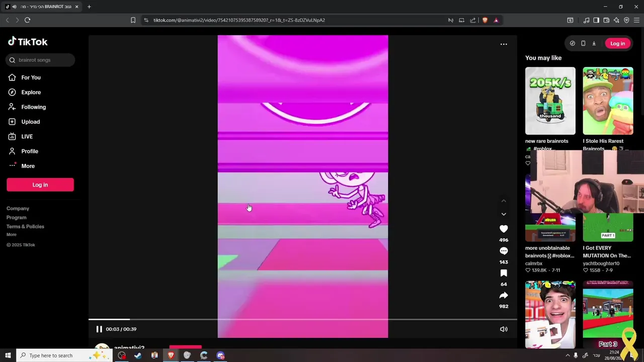
Task: Mute the video with speaker icon
Action: 504,329
